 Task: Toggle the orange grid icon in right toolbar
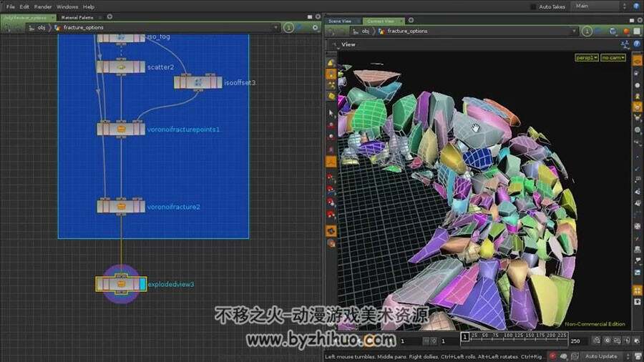[x=637, y=290]
